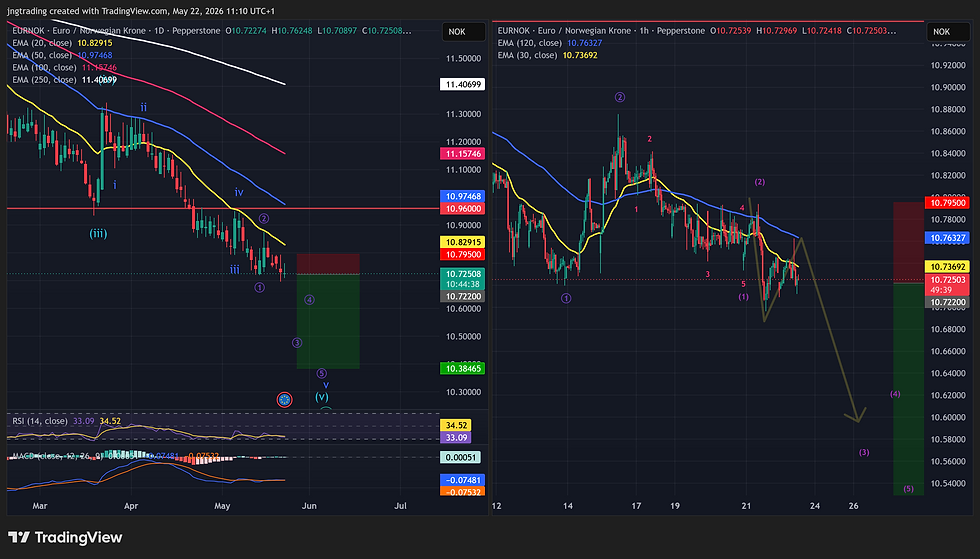Select the EMA (30, close) legend on 1h chart

click(548, 55)
